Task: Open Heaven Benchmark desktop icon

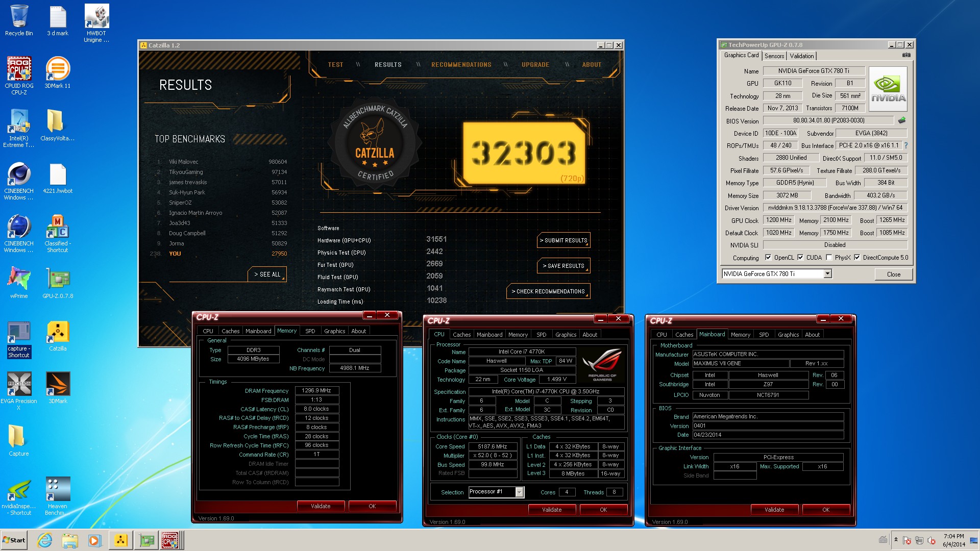Action: click(58, 496)
